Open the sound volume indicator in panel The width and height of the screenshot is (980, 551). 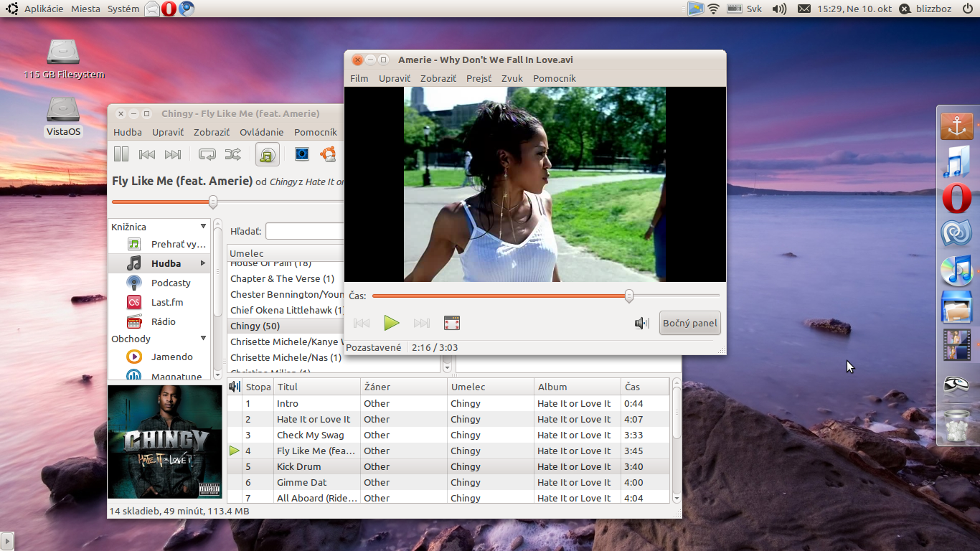click(x=779, y=9)
